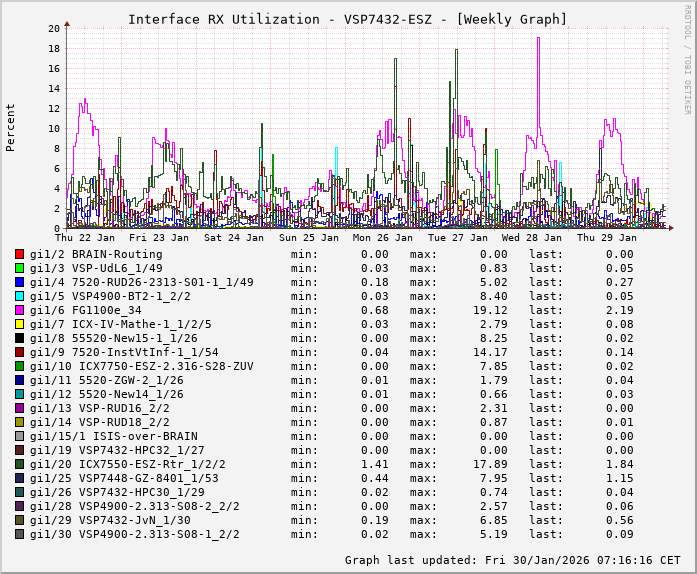Click the gray gi1/15/1 ISIS-over-BRAIN legend swatch

(x=20, y=437)
